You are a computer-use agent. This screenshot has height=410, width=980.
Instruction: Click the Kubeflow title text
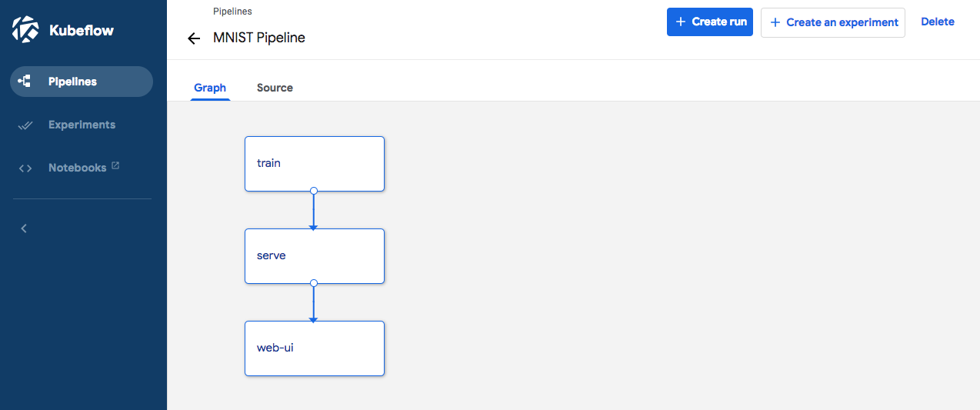click(x=81, y=31)
